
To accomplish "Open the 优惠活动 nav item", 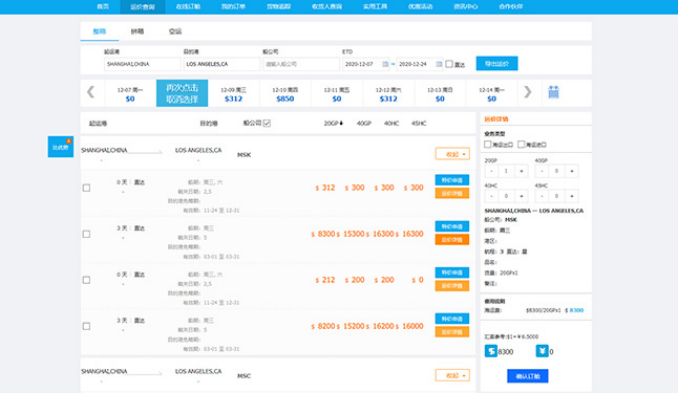I will pos(420,6).
